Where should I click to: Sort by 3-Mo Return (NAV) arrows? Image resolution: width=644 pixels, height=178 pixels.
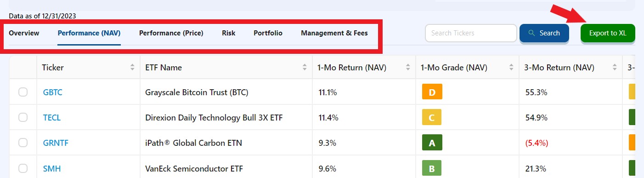615,68
